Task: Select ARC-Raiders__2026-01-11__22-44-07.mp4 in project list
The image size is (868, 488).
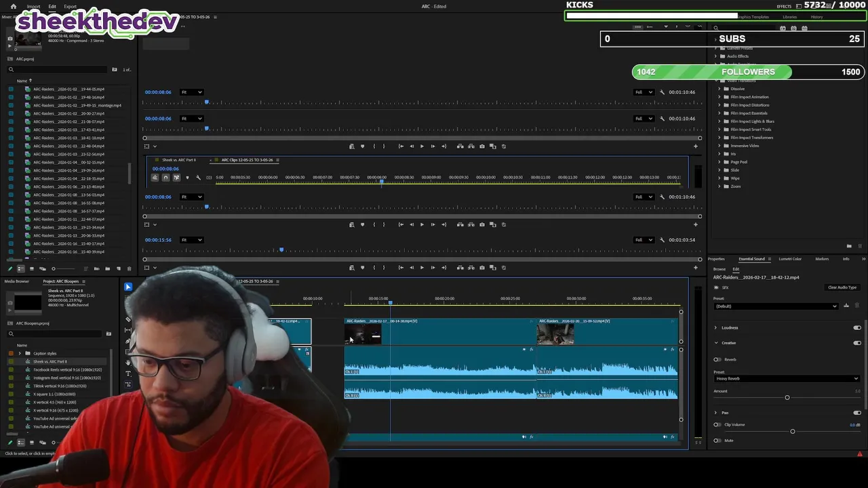Action: [68, 219]
